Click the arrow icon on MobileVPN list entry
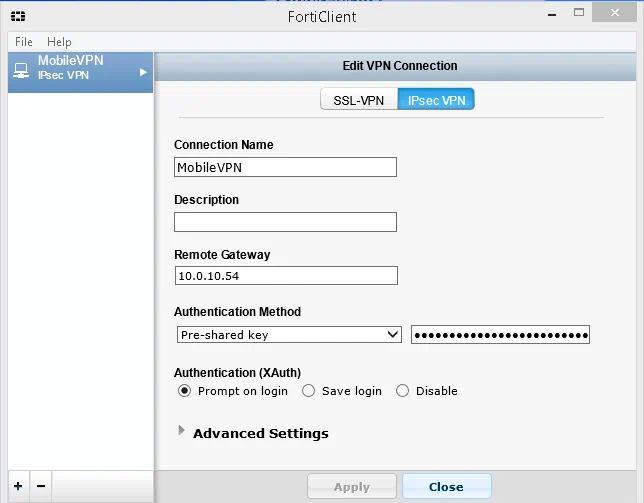 [x=143, y=72]
